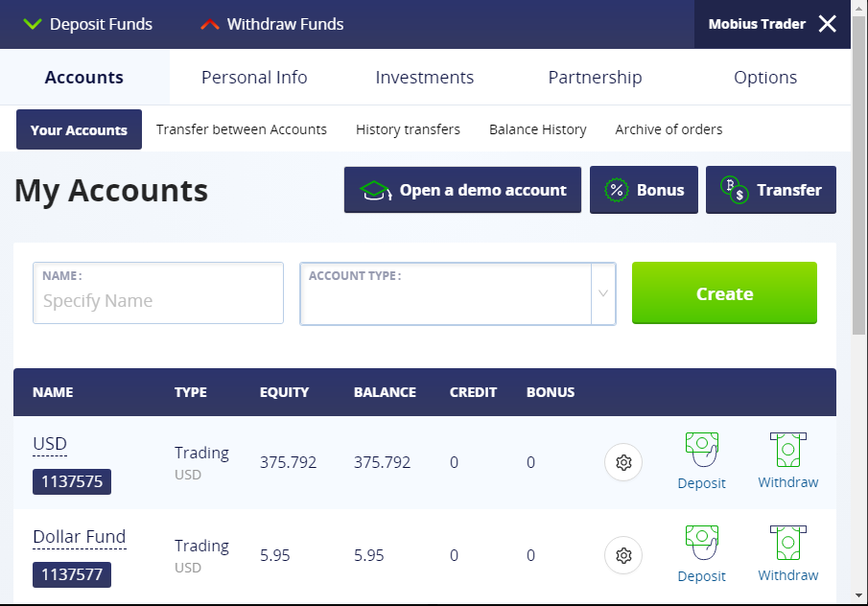Click Deposit cash icon for Dollar Fund
Viewport: 868px width, 606px height.
click(x=702, y=543)
